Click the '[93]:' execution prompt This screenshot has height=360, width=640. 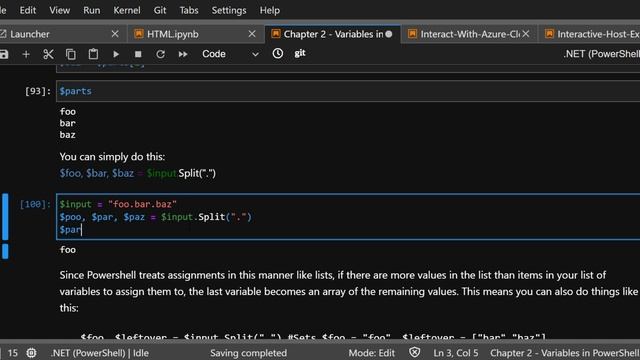coord(38,91)
